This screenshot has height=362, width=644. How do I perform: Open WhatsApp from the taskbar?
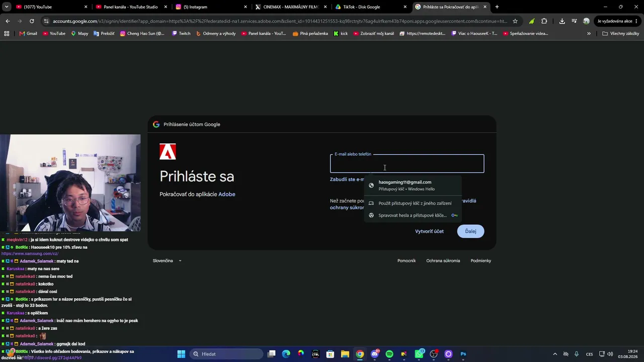pyautogui.click(x=419, y=354)
